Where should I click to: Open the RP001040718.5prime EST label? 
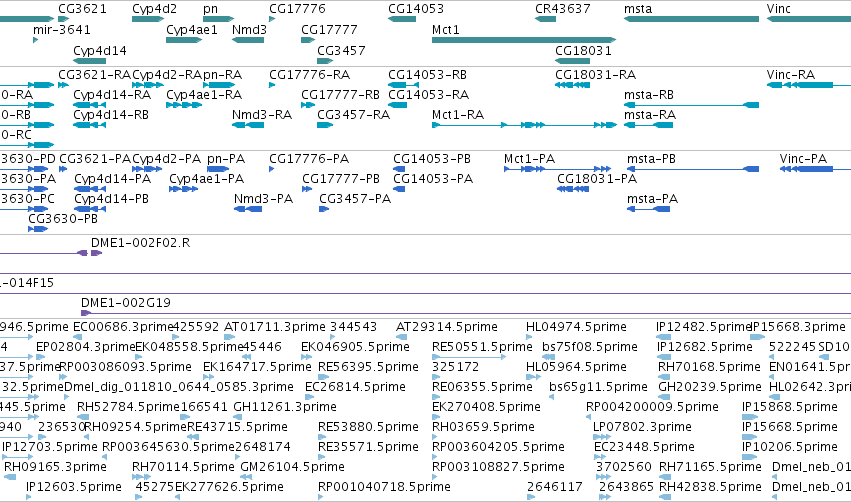(384, 487)
